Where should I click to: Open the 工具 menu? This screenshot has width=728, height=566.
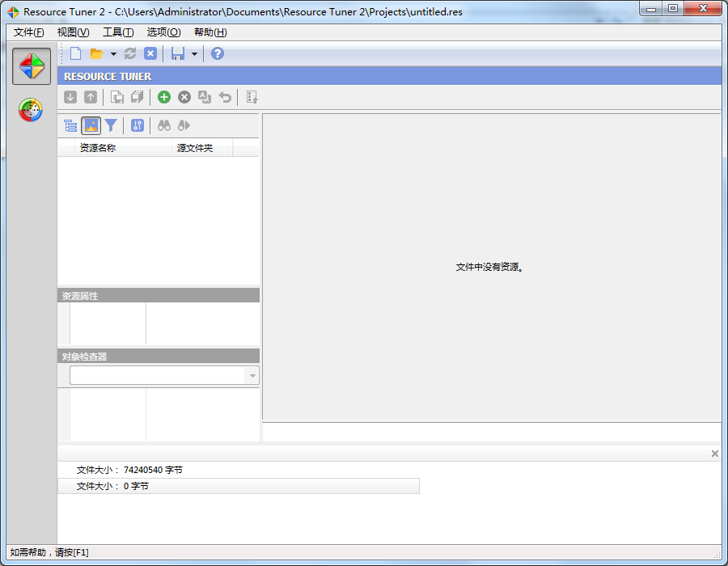coord(118,32)
